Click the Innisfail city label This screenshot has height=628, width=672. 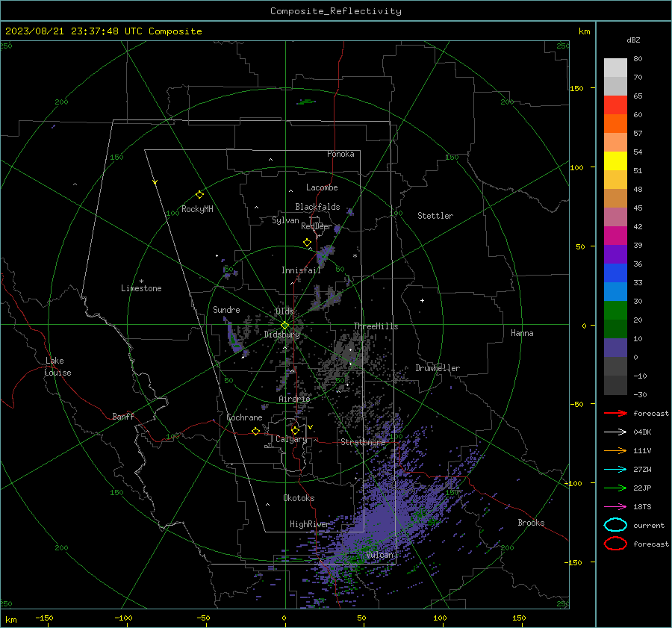coord(301,270)
